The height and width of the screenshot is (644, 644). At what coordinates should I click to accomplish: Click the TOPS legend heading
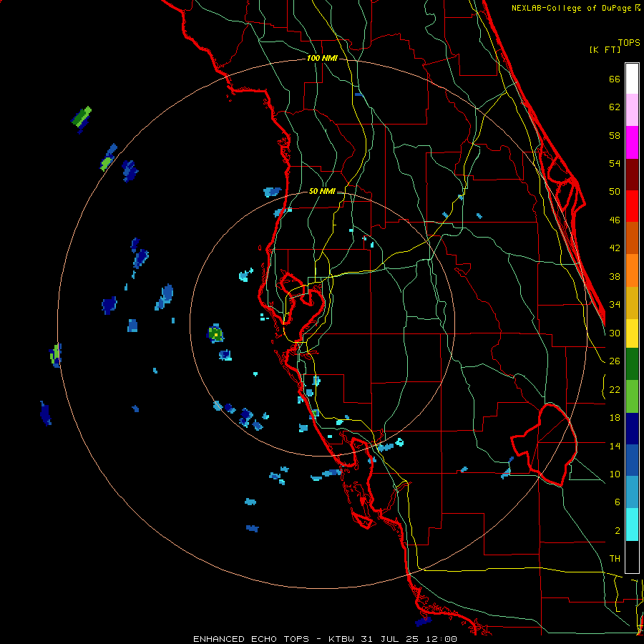coord(629,43)
